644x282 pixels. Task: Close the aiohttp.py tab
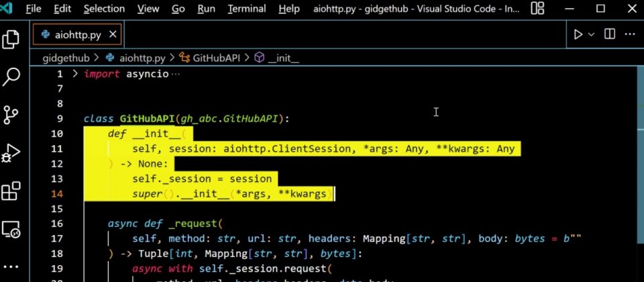(x=113, y=34)
